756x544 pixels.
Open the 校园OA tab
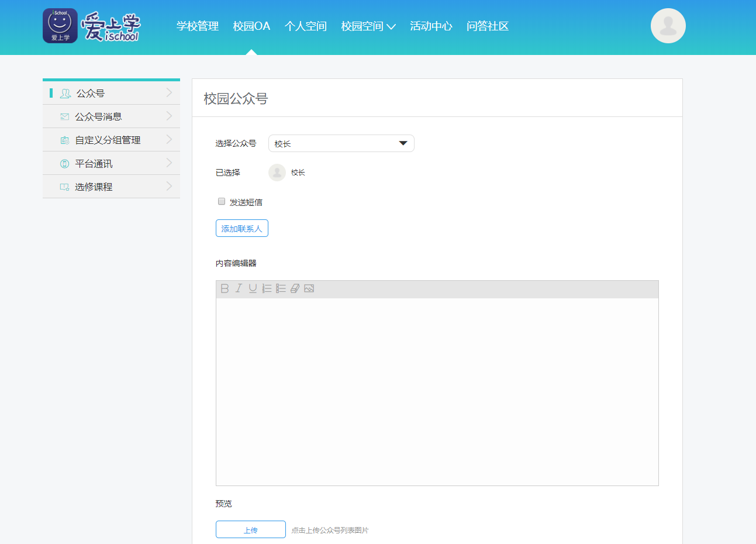(251, 26)
